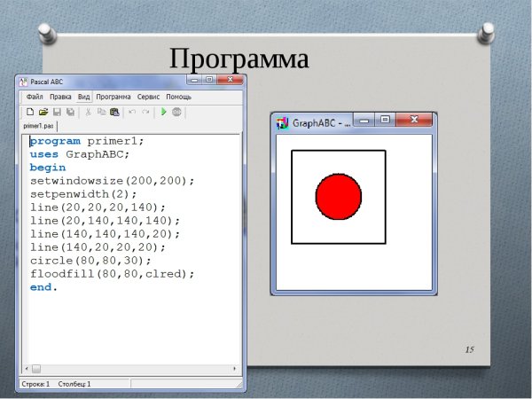Click the Save All icon

click(70, 112)
